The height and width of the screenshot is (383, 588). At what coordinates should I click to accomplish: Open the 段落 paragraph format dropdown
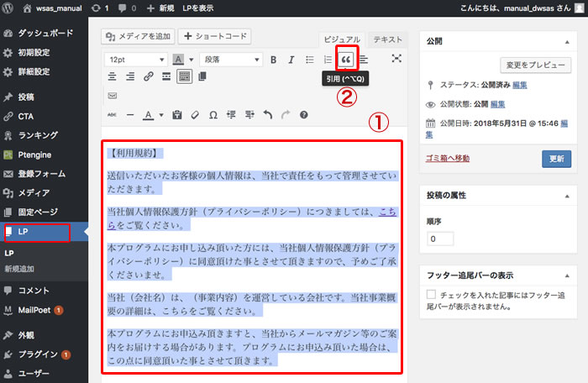point(230,60)
